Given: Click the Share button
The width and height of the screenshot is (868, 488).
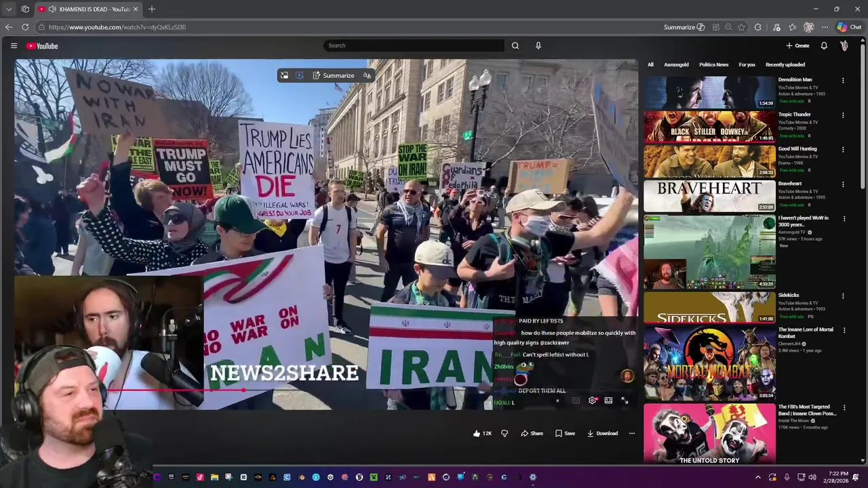Looking at the screenshot, I should [x=532, y=433].
